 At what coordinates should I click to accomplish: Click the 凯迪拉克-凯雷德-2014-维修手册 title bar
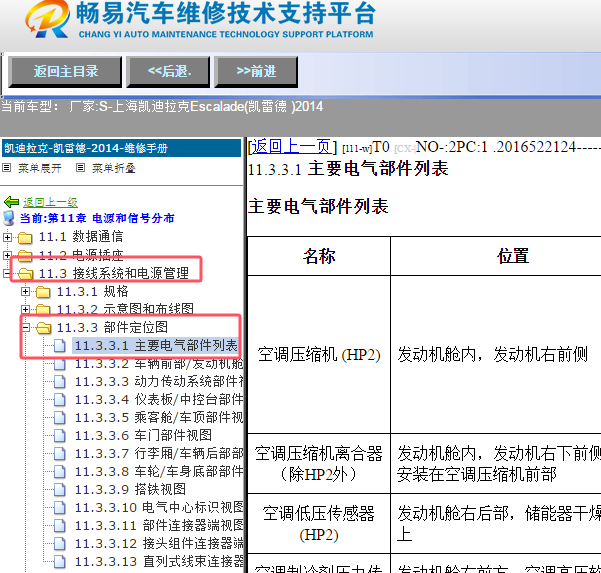point(121,148)
